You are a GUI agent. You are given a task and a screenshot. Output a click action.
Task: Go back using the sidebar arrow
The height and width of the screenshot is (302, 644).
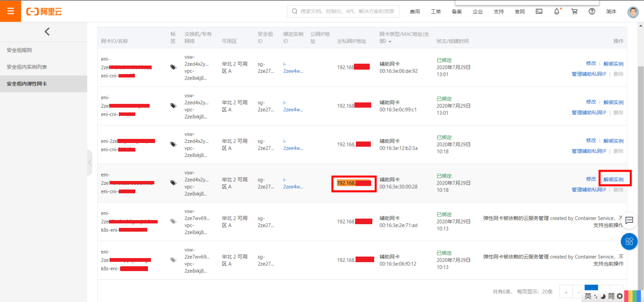47,32
